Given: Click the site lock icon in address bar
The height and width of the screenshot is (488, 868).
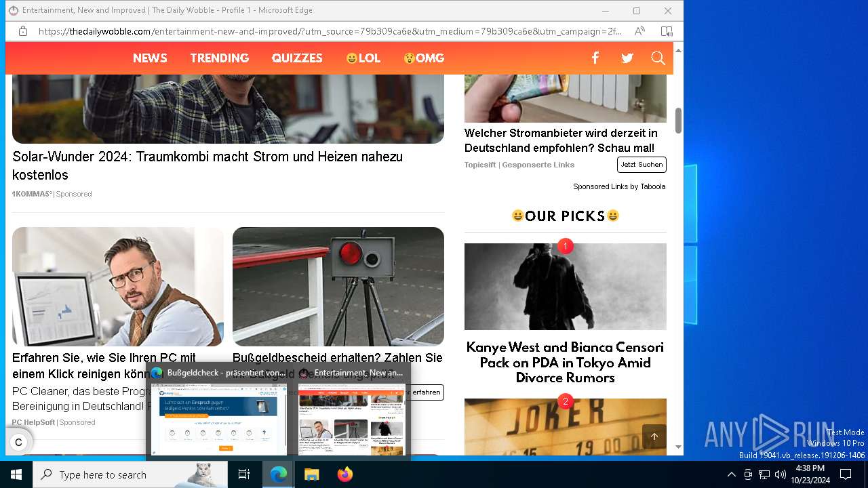Looking at the screenshot, I should 23,31.
